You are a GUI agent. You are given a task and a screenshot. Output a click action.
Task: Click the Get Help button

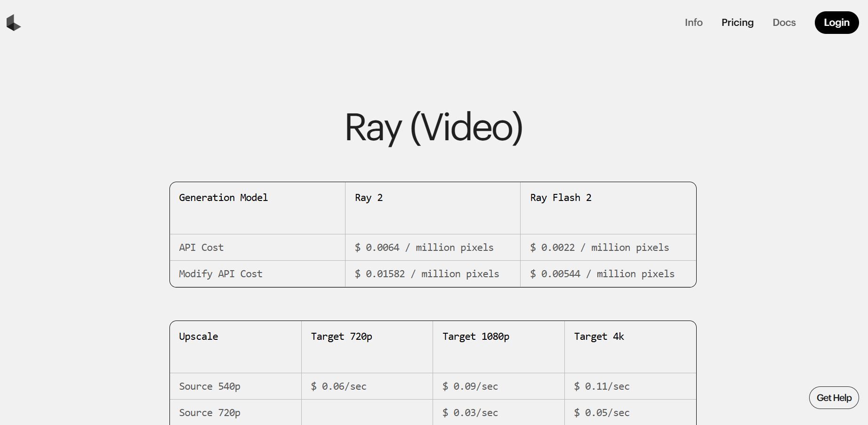pyautogui.click(x=834, y=398)
